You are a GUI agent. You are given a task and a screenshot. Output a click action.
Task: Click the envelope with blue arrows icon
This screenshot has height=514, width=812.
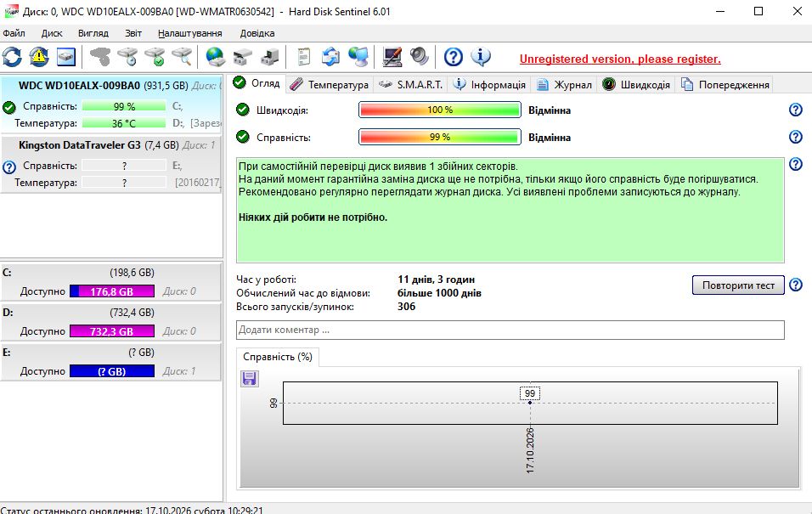tap(330, 57)
